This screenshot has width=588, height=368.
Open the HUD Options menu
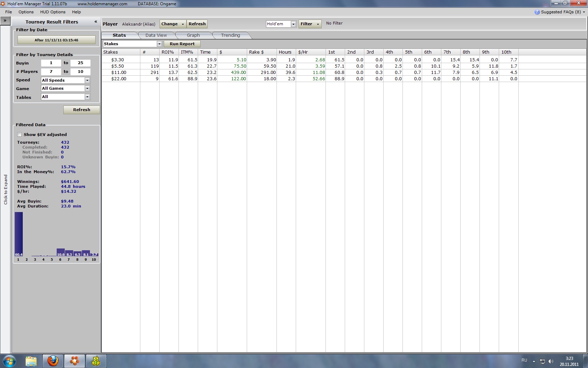52,12
